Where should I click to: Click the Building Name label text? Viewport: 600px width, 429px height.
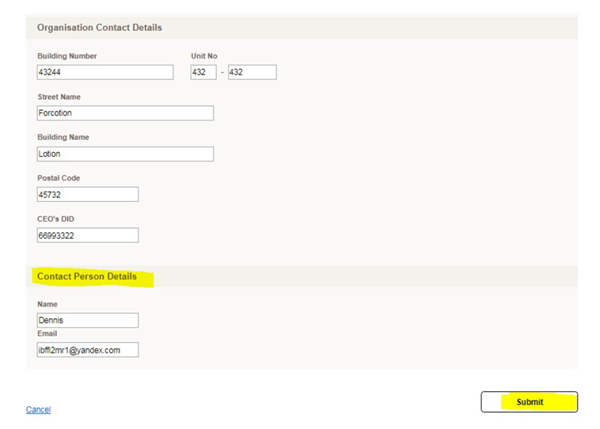pos(63,137)
